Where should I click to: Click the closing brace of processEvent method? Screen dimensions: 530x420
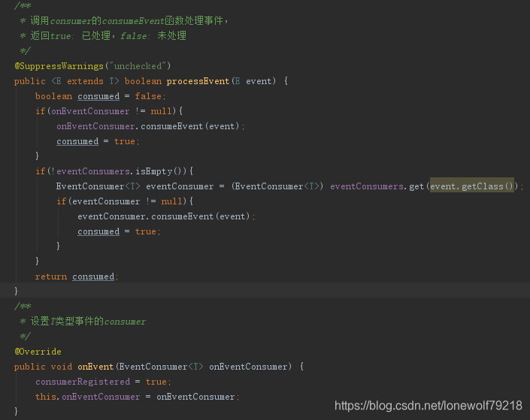click(x=16, y=291)
